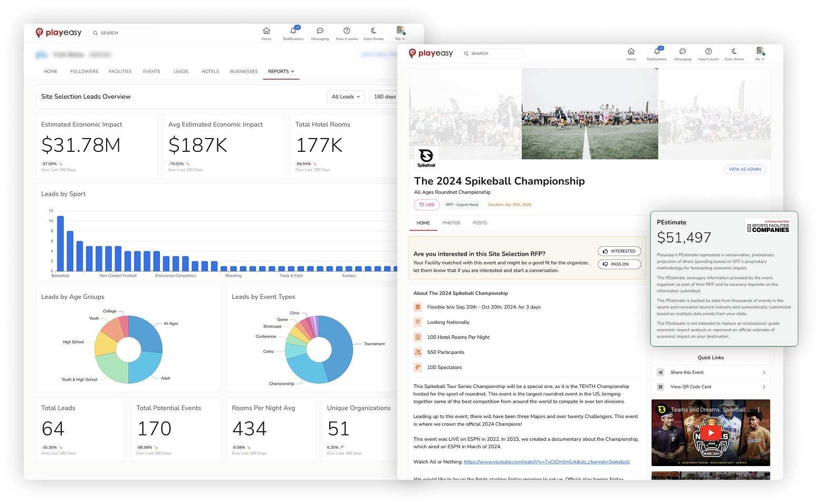Click the VIEW AS ADMIN button
Screen dimensions: 822x504
pos(744,169)
